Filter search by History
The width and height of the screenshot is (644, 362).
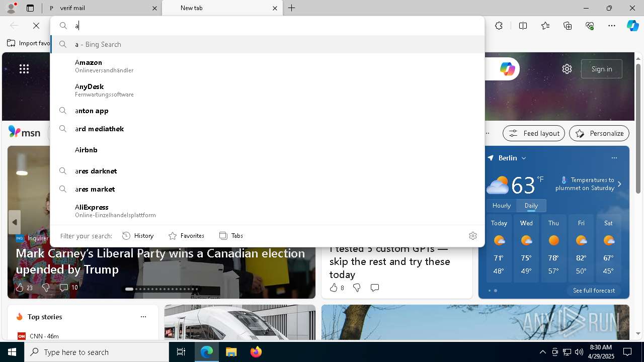(138, 236)
